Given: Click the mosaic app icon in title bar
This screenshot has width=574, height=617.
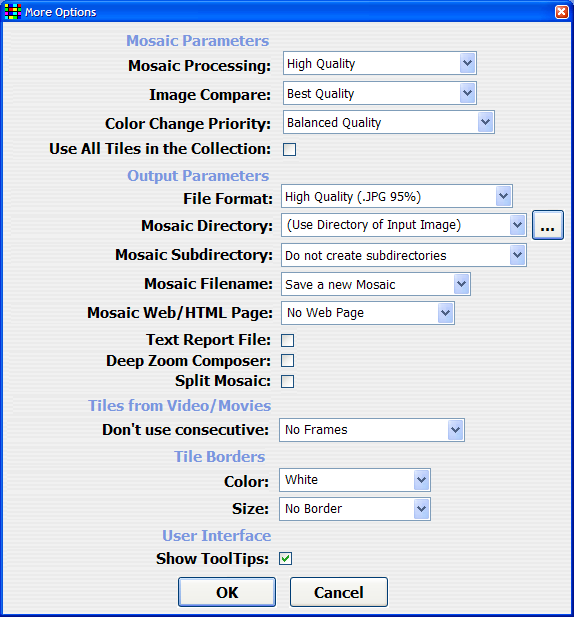Looking at the screenshot, I should pos(13,12).
